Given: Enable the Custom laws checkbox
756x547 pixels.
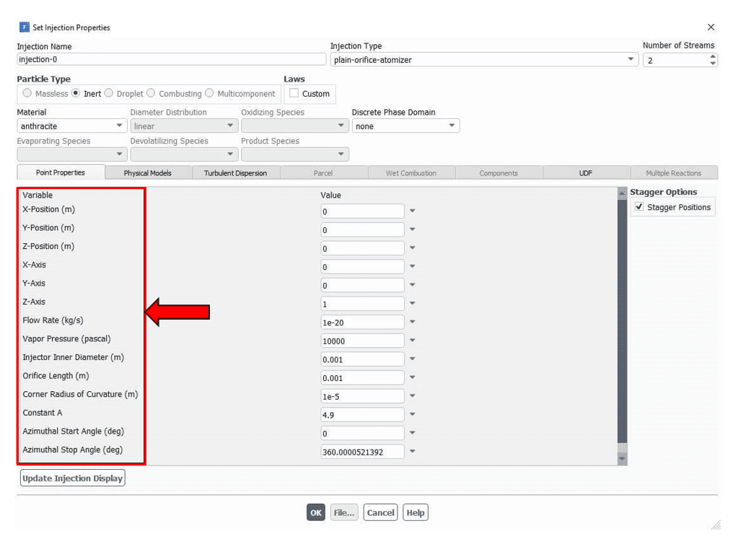Looking at the screenshot, I should pyautogui.click(x=294, y=93).
